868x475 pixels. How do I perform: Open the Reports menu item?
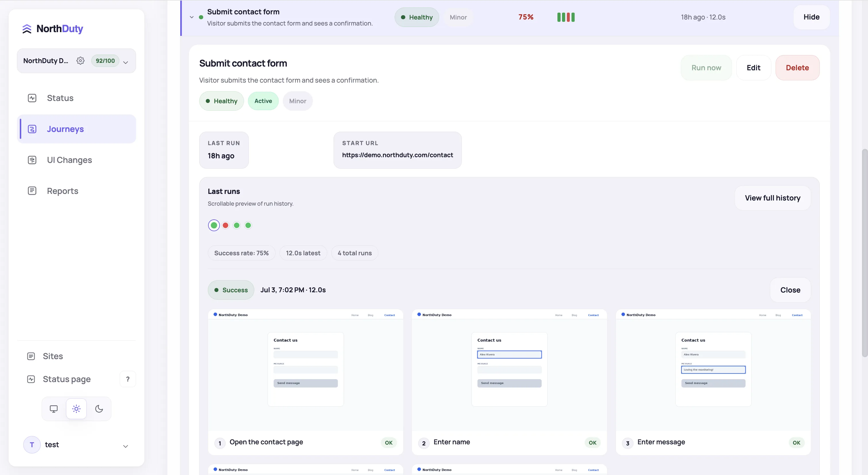point(76,191)
